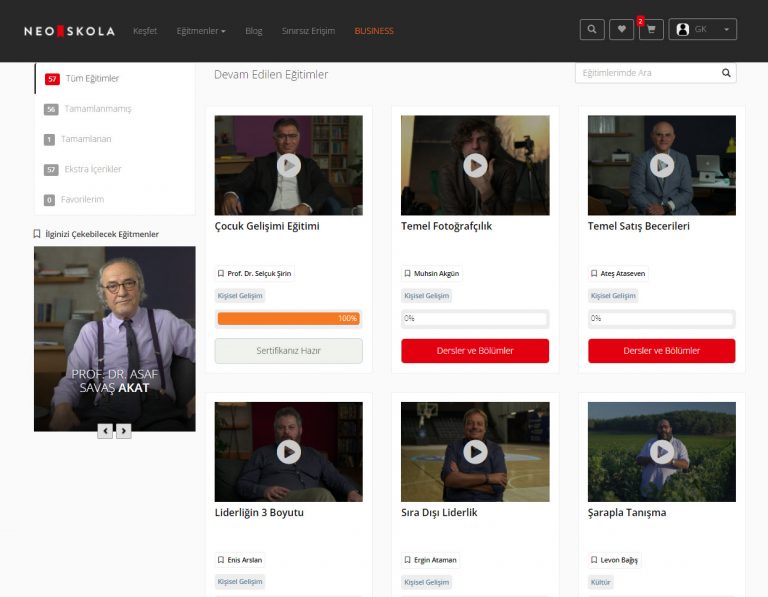The width and height of the screenshot is (768, 597).
Task: Play the Çocuk Gelişimi Eğitimi video
Action: tap(288, 165)
